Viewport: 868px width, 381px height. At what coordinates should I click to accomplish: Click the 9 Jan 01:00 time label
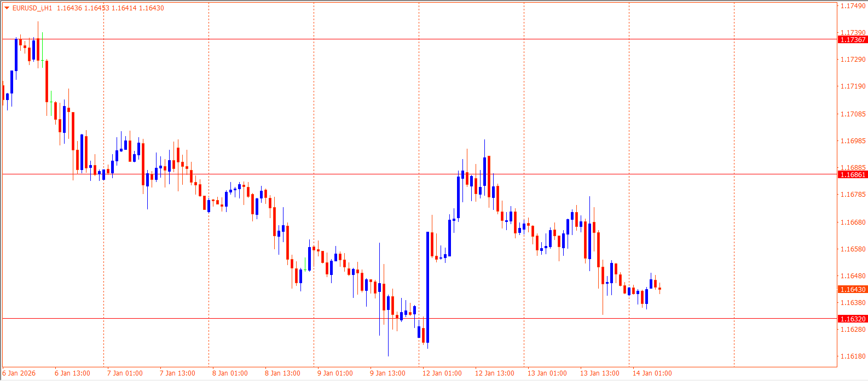pos(335,373)
